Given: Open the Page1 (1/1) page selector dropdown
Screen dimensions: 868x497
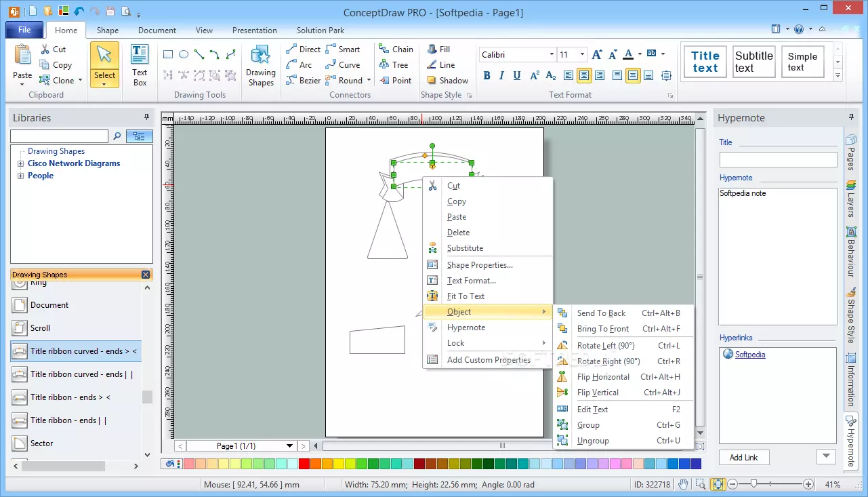Looking at the screenshot, I should (x=289, y=445).
